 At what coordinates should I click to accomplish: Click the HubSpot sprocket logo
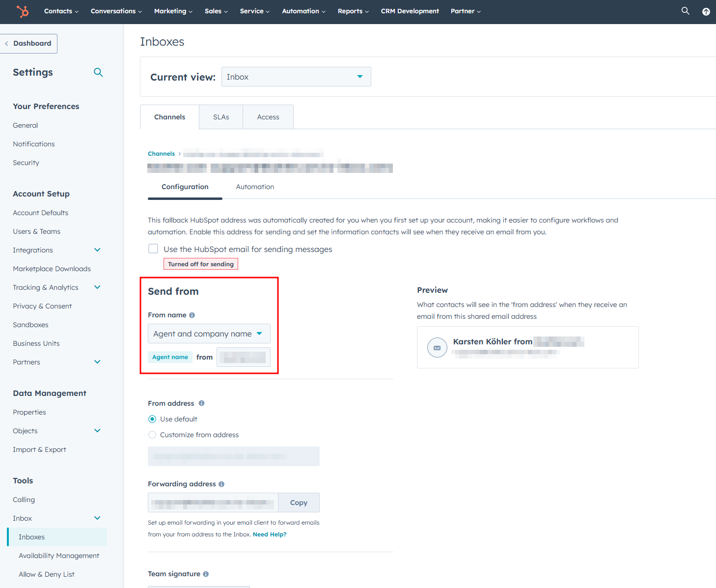pyautogui.click(x=22, y=11)
